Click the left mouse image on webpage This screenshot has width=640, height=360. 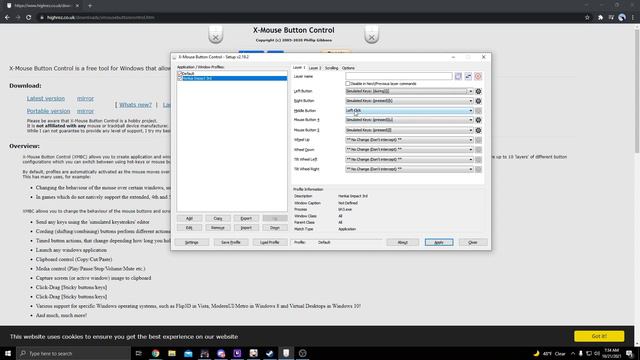pyautogui.click(x=216, y=34)
